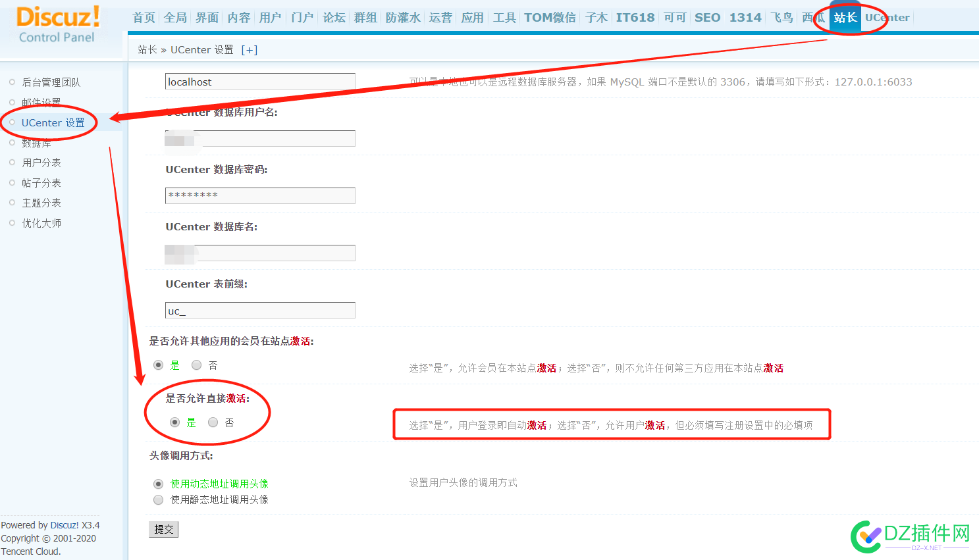979x560 pixels.
Task: Choose 使用静态地址调用头像 option
Action: coord(158,500)
